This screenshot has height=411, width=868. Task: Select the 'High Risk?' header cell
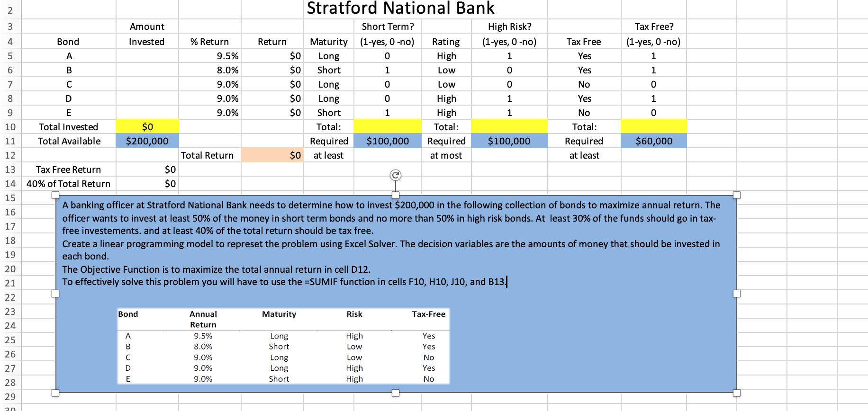509,27
